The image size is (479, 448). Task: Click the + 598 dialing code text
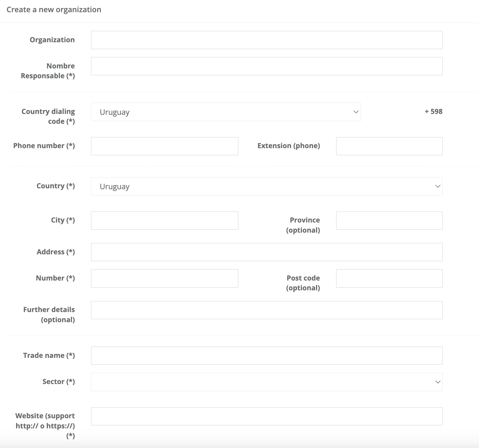coord(433,112)
